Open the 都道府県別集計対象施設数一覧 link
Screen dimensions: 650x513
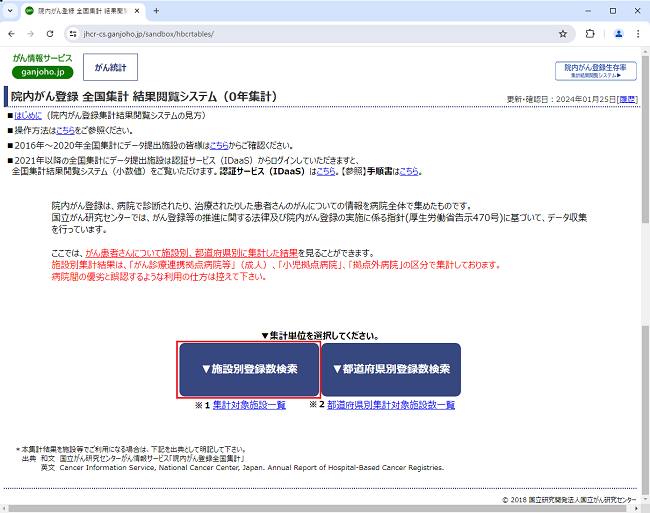[x=390, y=405]
